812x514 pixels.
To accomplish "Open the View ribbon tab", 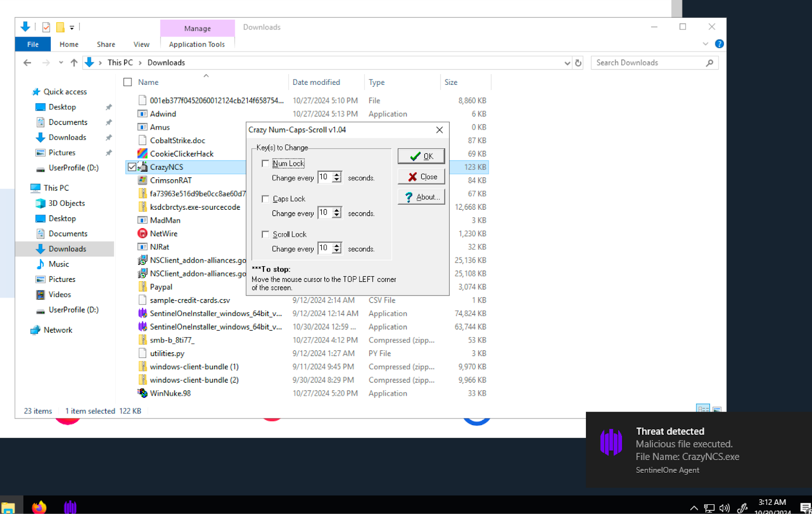I will tap(142, 44).
